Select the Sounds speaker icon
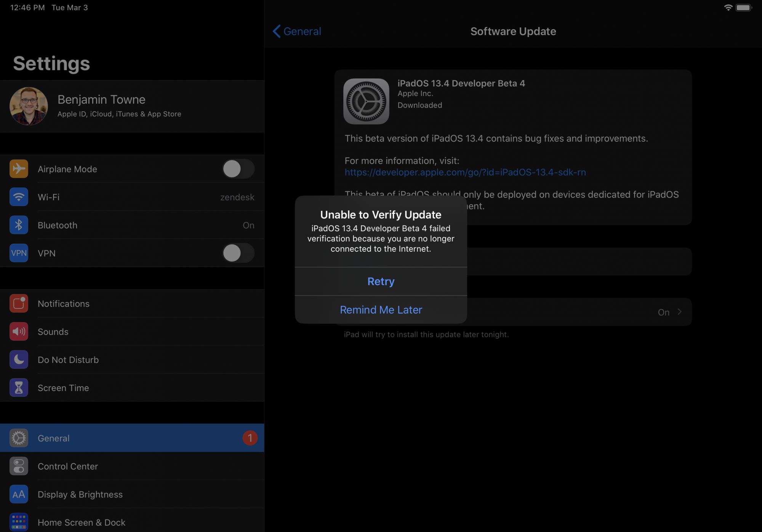This screenshot has height=532, width=762. tap(19, 332)
